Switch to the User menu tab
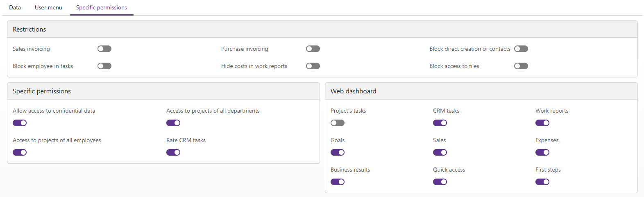The image size is (644, 197). 48,7
